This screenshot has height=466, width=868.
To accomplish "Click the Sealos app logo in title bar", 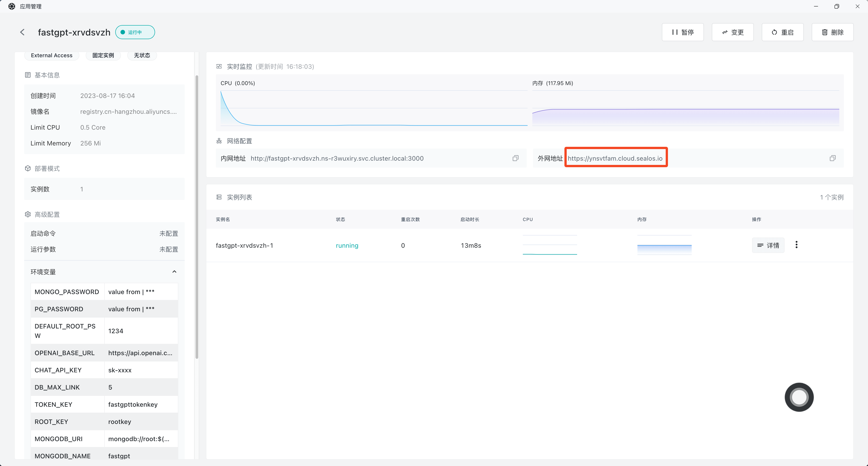I will [x=12, y=6].
